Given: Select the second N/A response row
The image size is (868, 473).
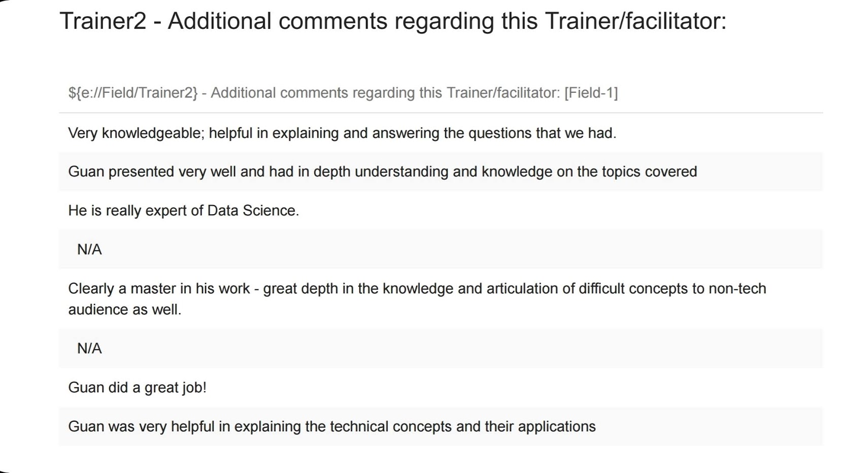Looking at the screenshot, I should click(441, 349).
